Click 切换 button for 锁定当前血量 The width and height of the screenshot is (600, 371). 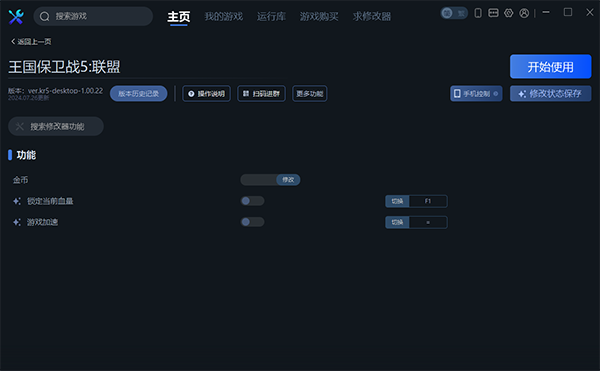pyautogui.click(x=397, y=201)
